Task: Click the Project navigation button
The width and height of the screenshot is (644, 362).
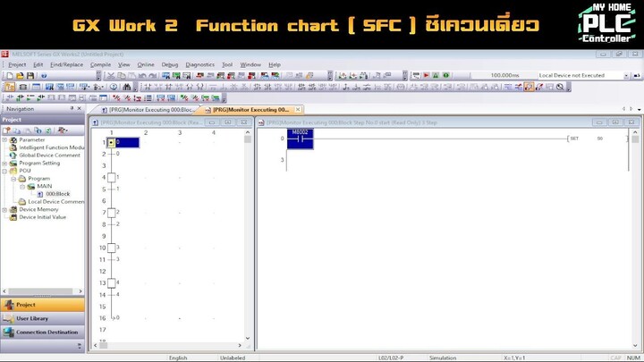Action: 43,305
